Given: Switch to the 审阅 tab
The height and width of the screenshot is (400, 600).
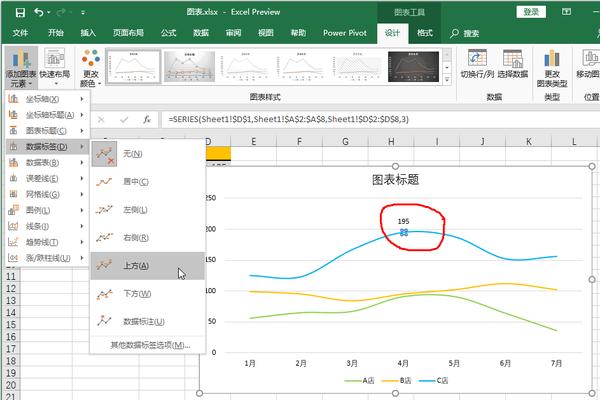Looking at the screenshot, I should click(x=233, y=33).
